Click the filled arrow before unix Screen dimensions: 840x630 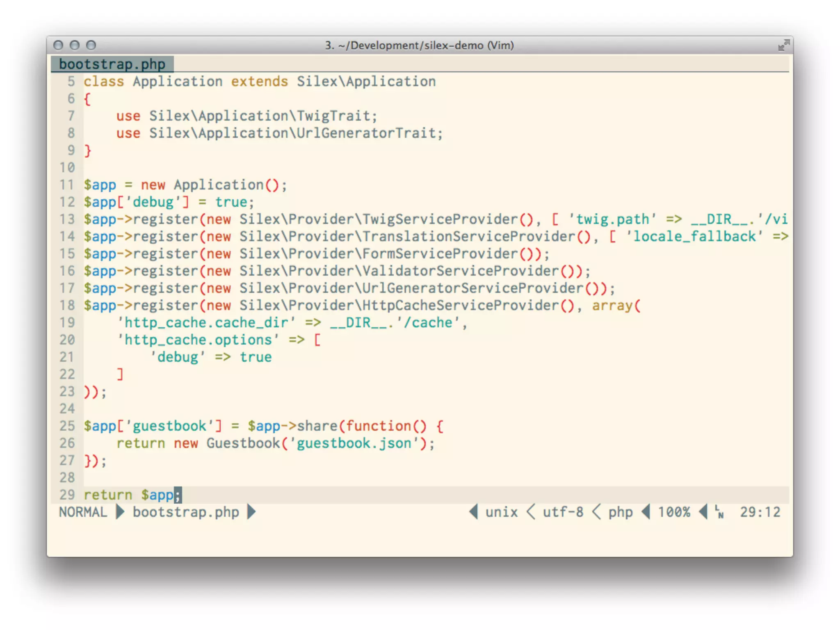tap(473, 511)
